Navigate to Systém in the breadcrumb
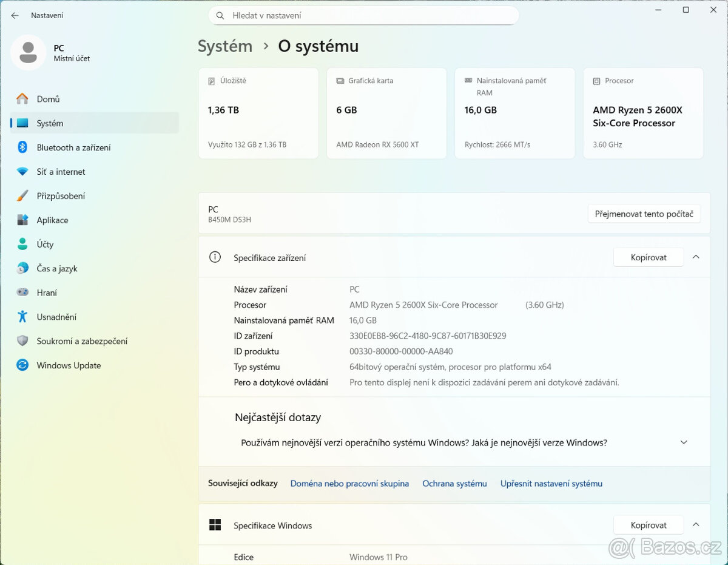The width and height of the screenshot is (728, 565). coord(225,46)
